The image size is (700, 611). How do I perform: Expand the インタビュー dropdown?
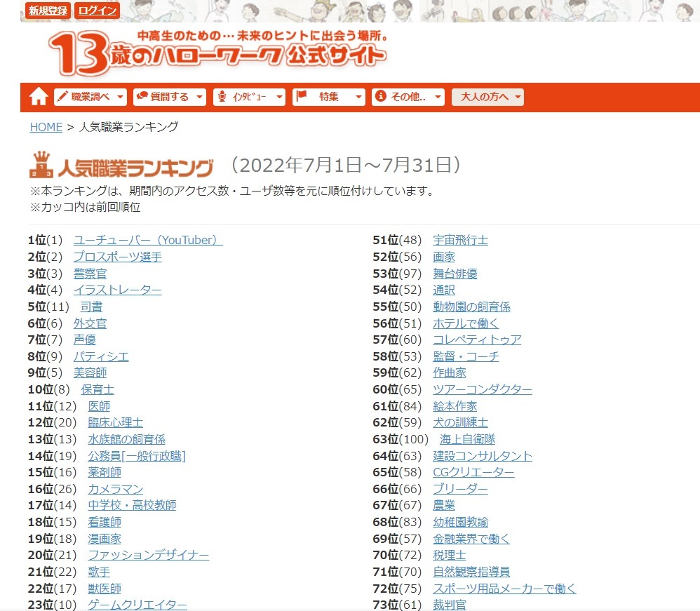pos(249,97)
